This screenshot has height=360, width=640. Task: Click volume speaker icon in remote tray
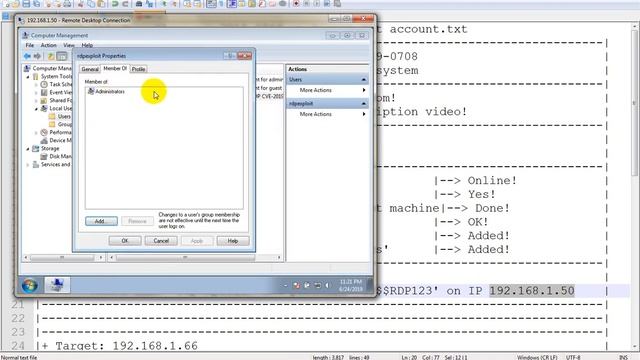[327, 285]
